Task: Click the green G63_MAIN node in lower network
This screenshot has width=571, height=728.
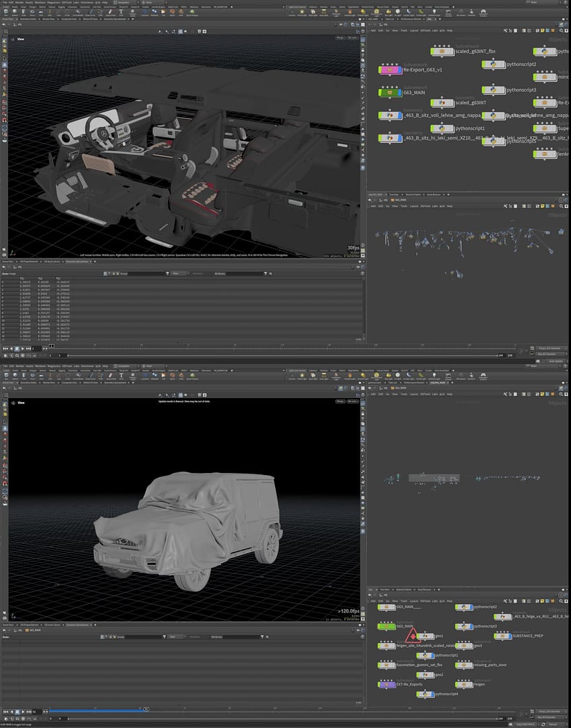Action: [387, 626]
